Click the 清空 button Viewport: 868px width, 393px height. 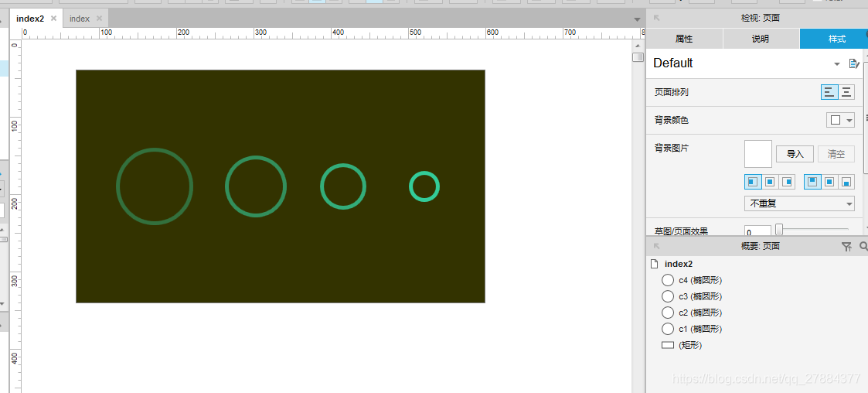coord(836,154)
